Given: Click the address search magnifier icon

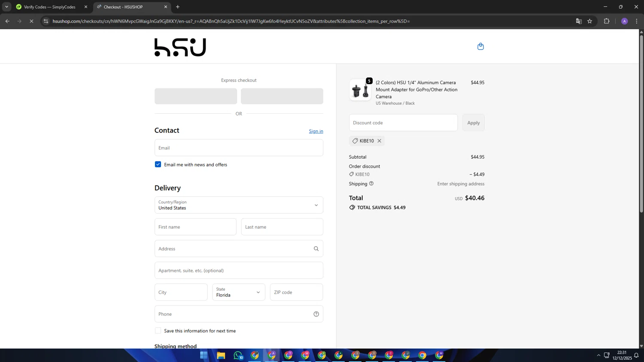Looking at the screenshot, I should [x=316, y=249].
